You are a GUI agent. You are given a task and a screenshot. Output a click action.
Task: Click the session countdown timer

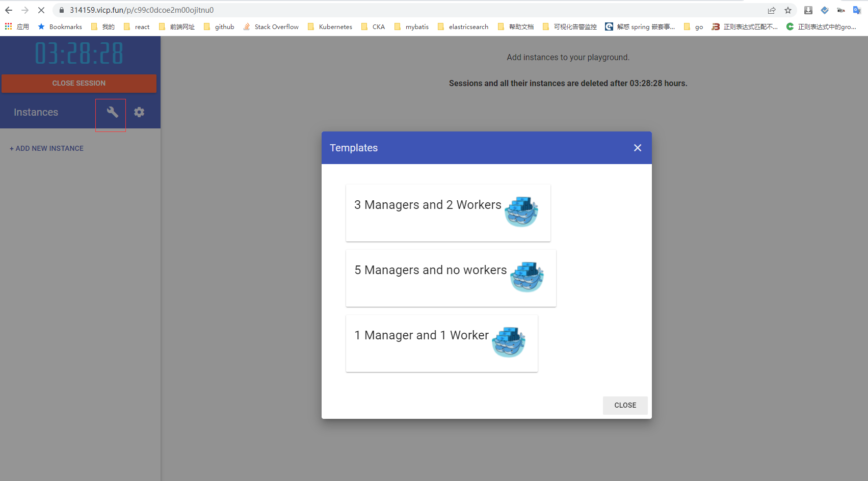tap(79, 54)
